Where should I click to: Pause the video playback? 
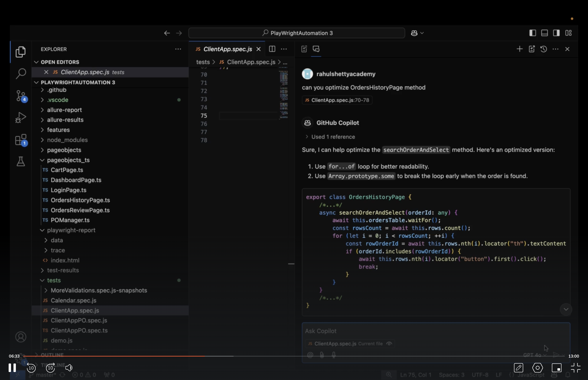[12, 368]
